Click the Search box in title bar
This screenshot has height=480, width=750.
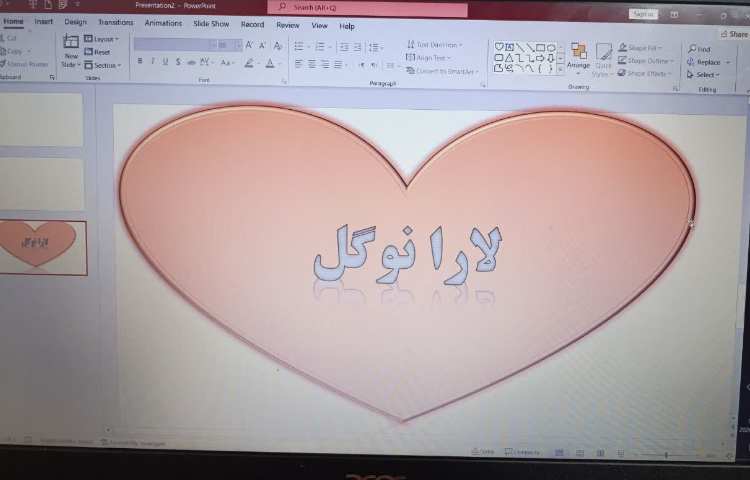pyautogui.click(x=367, y=8)
